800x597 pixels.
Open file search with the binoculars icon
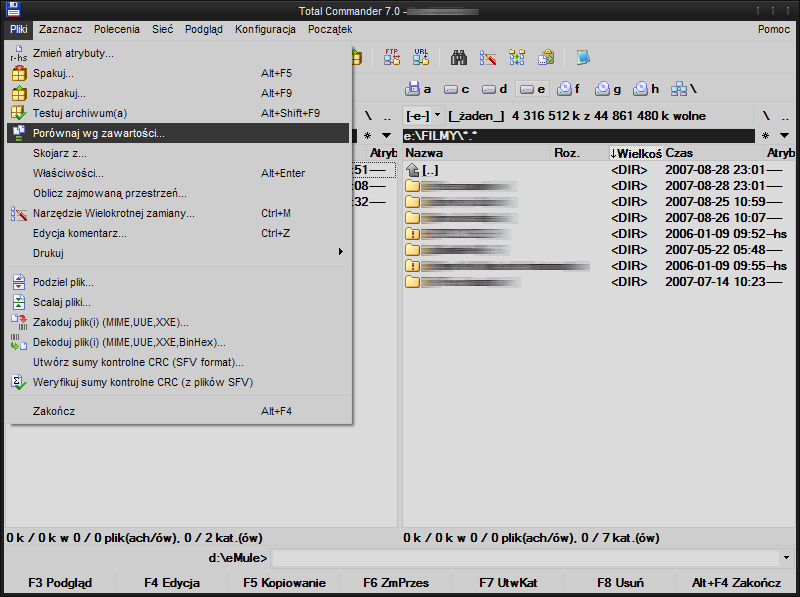tap(459, 58)
